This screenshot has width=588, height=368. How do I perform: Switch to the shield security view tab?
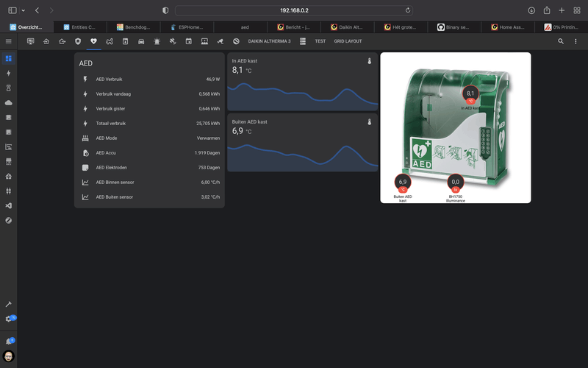78,41
